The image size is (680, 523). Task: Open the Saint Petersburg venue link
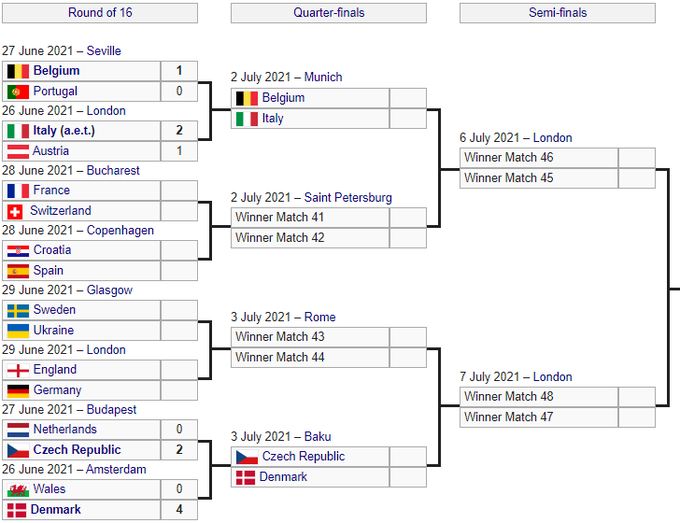(x=348, y=197)
